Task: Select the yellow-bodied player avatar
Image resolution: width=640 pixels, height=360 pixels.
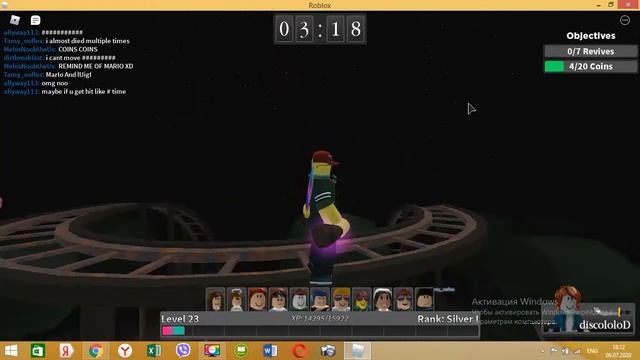Action: [362, 299]
